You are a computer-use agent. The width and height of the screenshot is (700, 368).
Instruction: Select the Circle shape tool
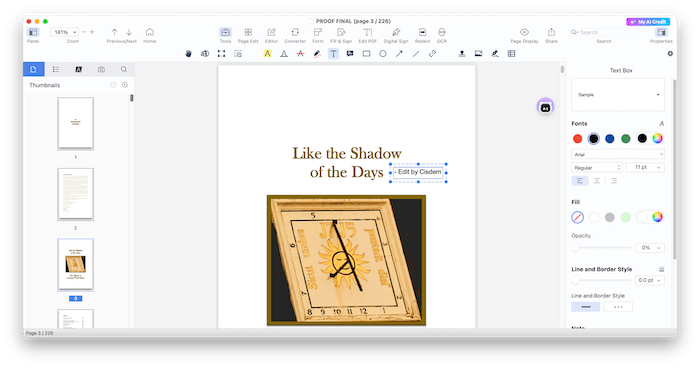[383, 54]
